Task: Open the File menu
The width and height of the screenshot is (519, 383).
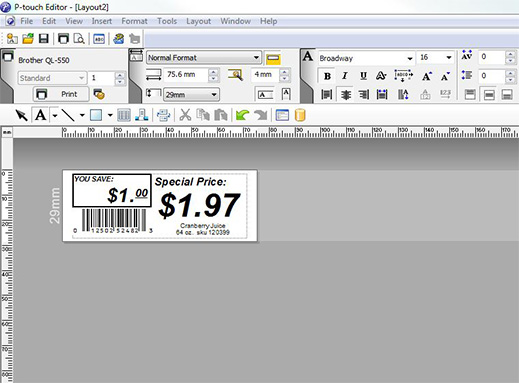Action: [27, 21]
